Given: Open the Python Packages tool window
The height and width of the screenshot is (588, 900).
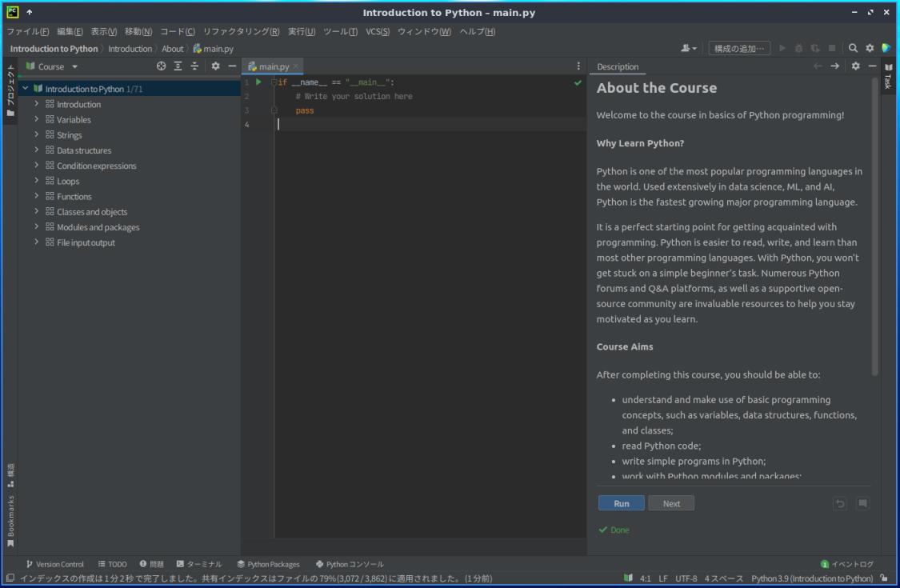Looking at the screenshot, I should 269,564.
